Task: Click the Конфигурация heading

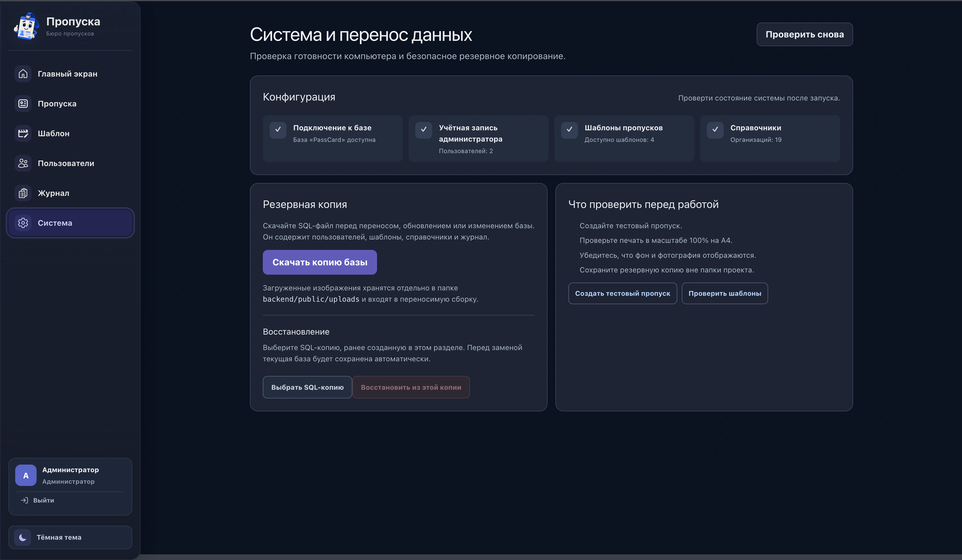Action: [x=299, y=97]
